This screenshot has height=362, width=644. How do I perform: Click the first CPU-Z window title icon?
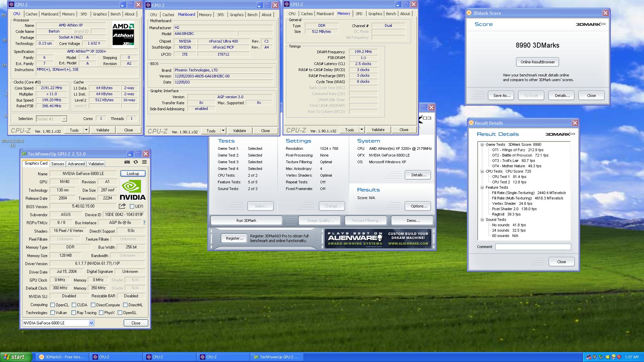(12, 5)
